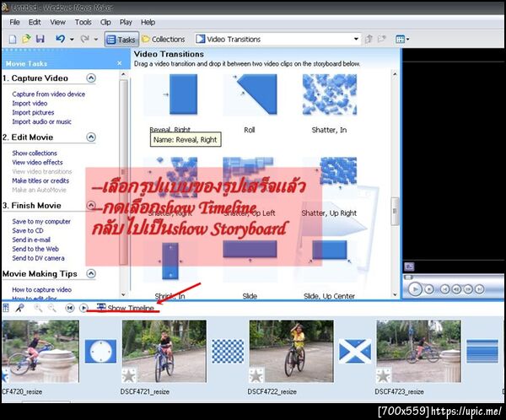
Task: Toggle the Collections pane button
Action: coord(164,40)
